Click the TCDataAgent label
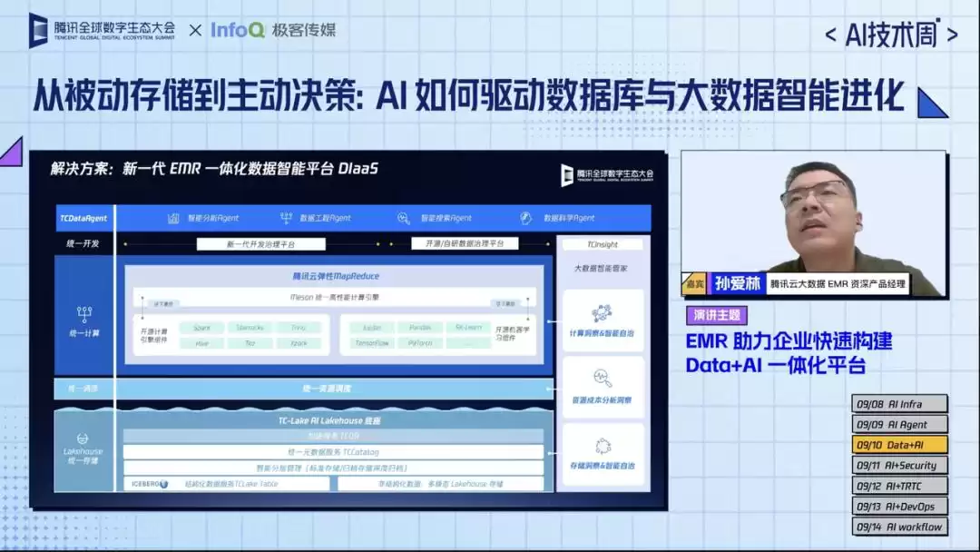The image size is (980, 552). point(83,218)
